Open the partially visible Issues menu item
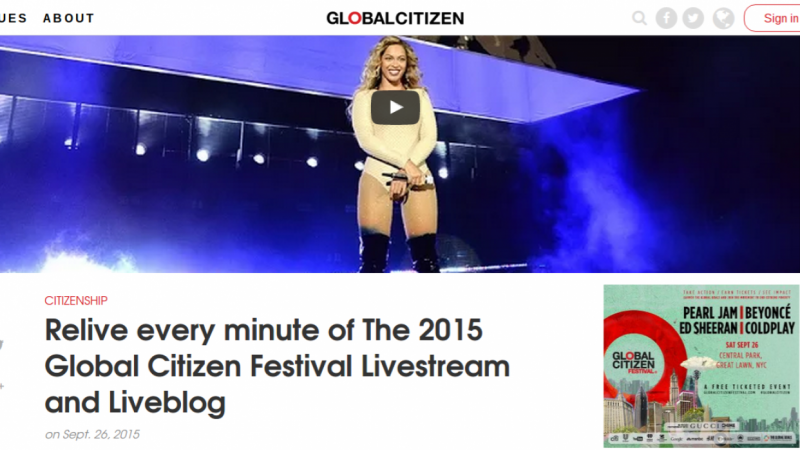The width and height of the screenshot is (800, 450). coord(13,18)
